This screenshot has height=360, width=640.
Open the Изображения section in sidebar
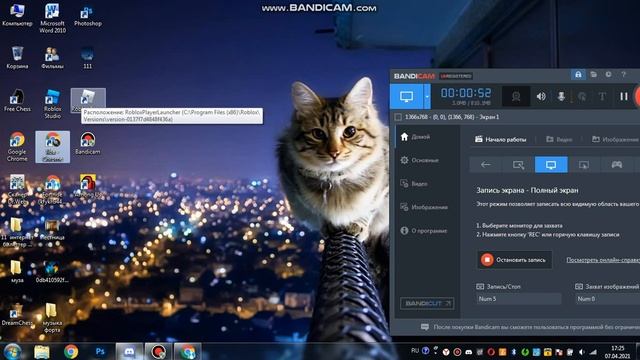pyautogui.click(x=425, y=207)
